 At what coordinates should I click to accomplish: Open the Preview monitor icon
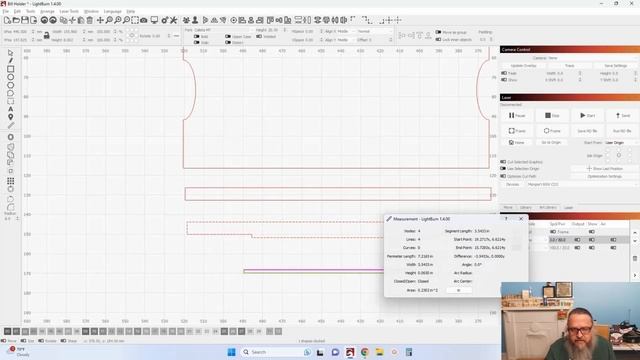tap(154, 20)
